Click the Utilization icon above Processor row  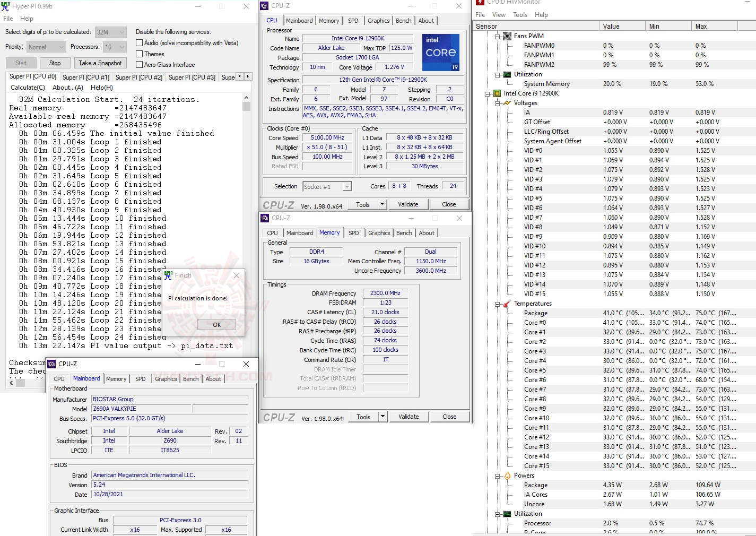pos(507,514)
